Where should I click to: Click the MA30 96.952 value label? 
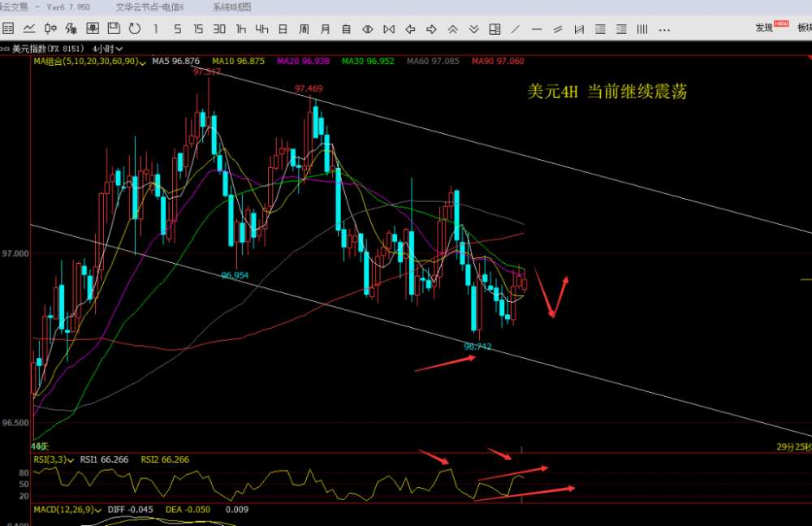(x=368, y=61)
